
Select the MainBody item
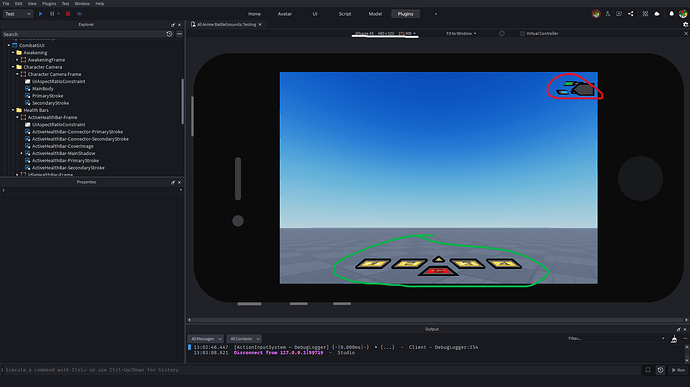pyautogui.click(x=42, y=88)
